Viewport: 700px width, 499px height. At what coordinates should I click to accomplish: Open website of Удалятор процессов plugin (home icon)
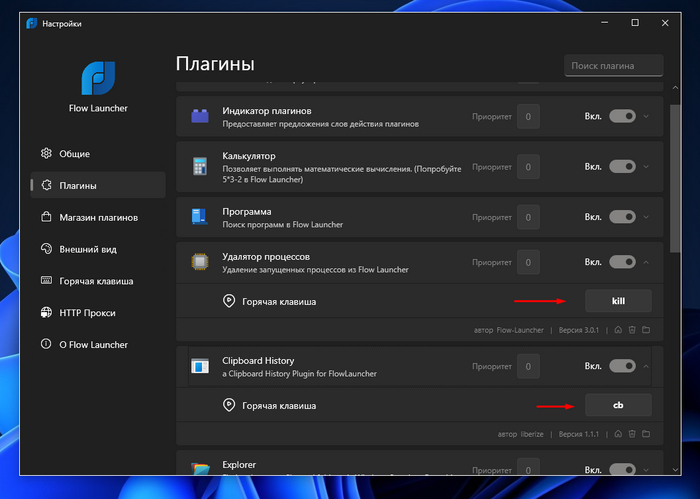coord(618,329)
